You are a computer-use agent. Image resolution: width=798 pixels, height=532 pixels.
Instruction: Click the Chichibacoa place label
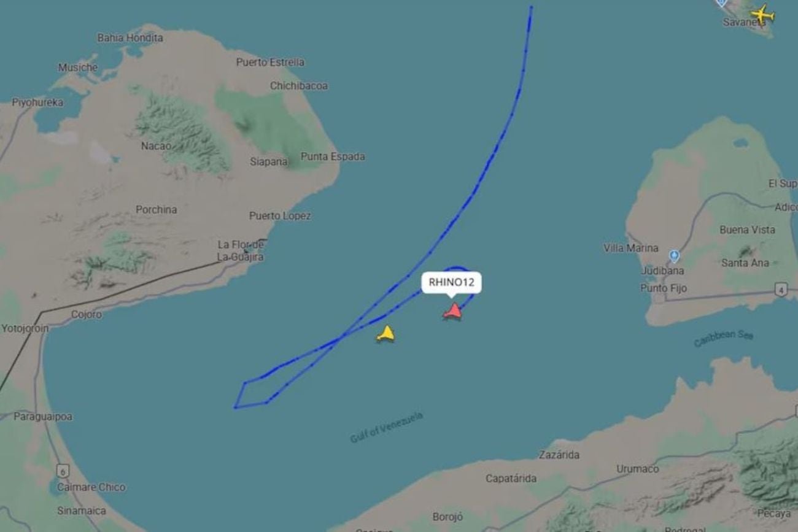(x=299, y=86)
